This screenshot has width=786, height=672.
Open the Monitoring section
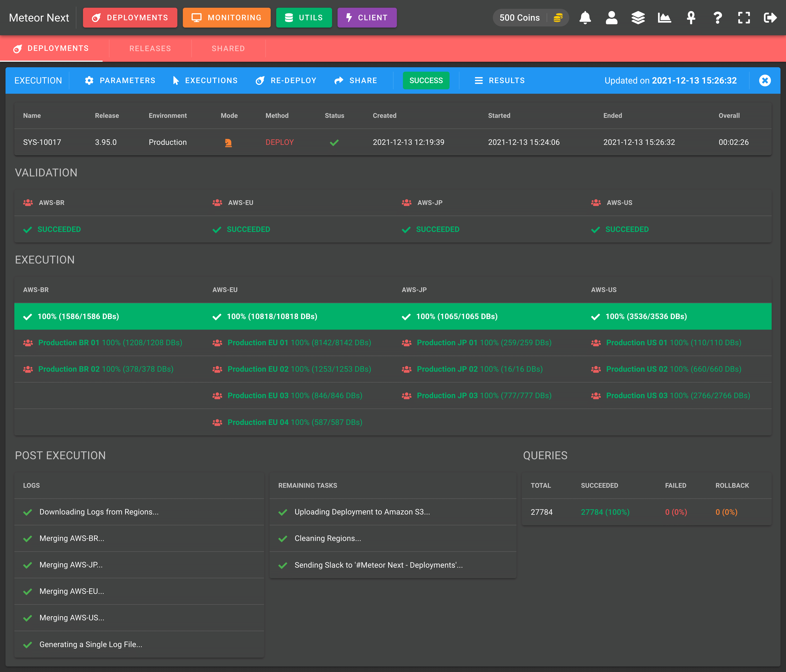click(x=226, y=18)
